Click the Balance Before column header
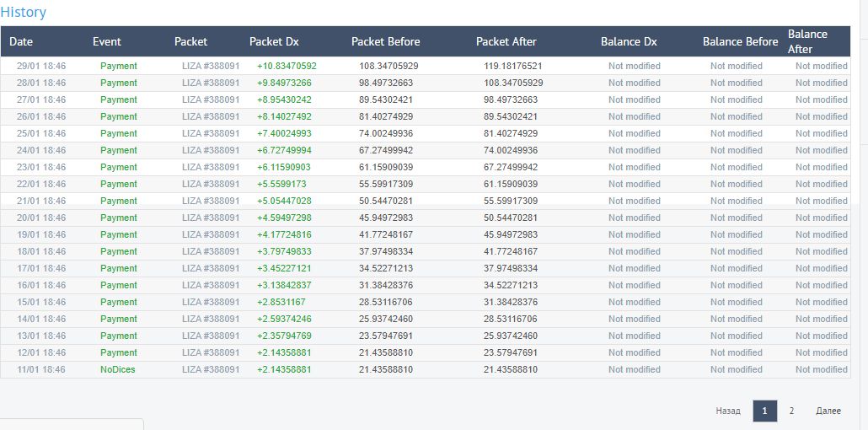868x430 pixels. [x=741, y=41]
